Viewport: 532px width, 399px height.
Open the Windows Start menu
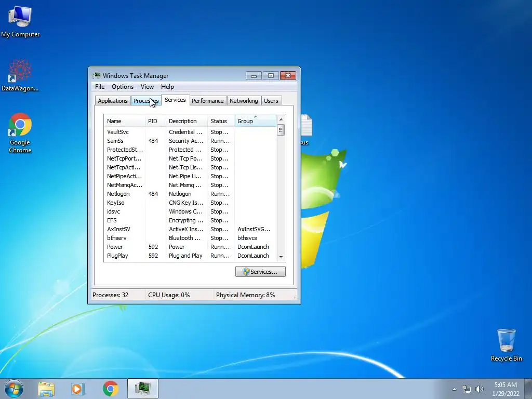[x=14, y=389]
